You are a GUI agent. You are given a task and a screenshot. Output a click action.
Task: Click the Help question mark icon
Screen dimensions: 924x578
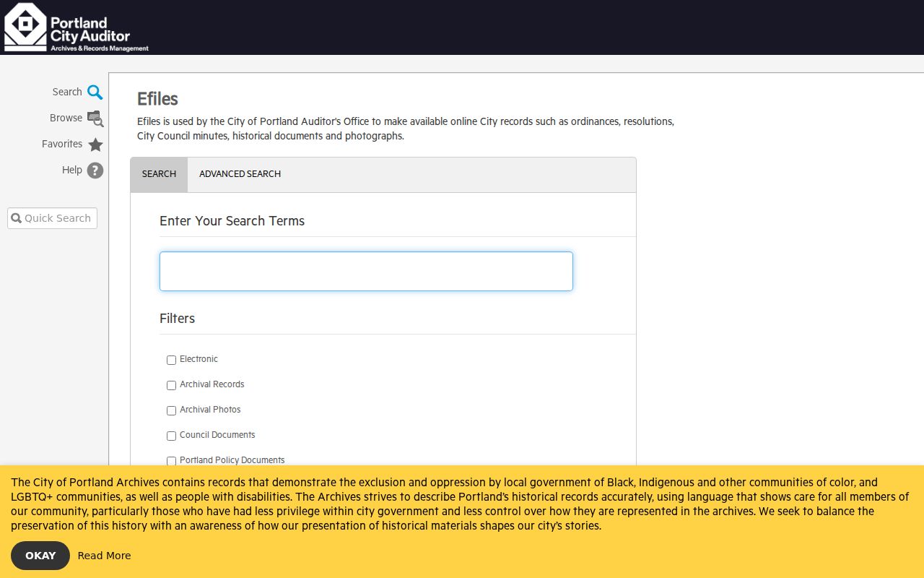click(95, 171)
